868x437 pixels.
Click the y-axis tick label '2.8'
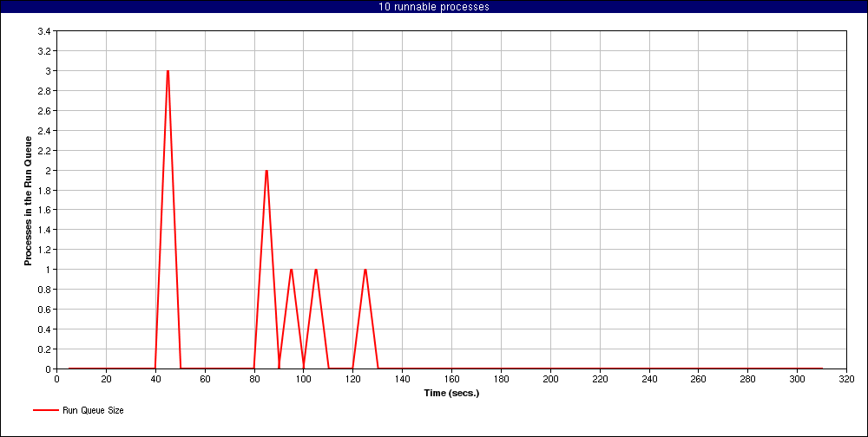(44, 91)
